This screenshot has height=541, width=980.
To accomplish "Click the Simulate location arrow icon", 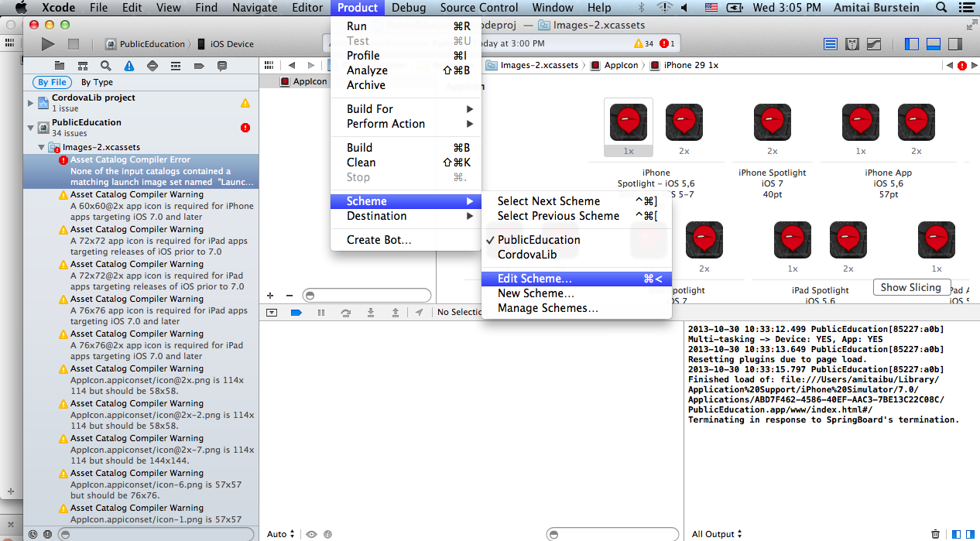I will pyautogui.click(x=419, y=313).
